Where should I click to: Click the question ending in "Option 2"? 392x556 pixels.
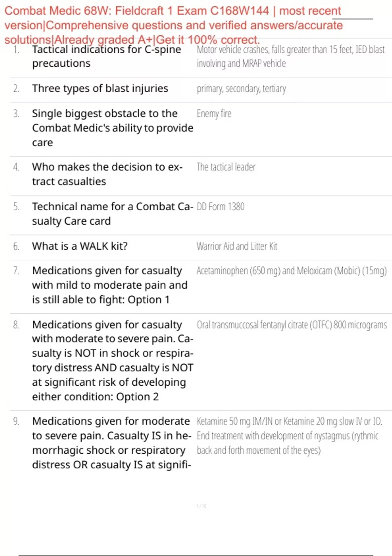112,360
